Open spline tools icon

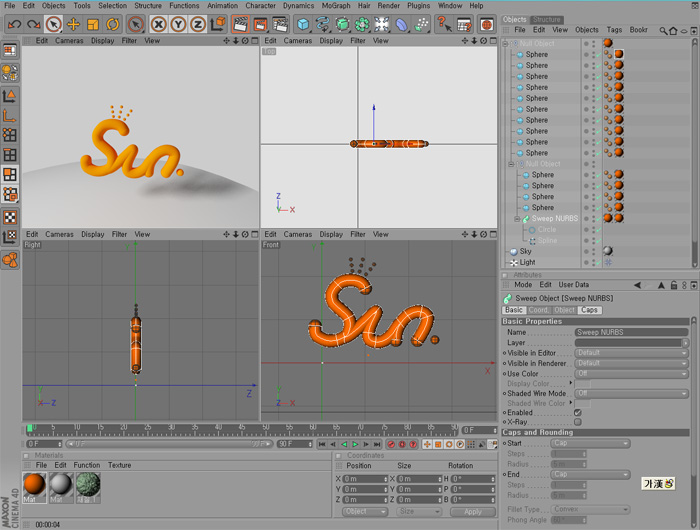pyautogui.click(x=322, y=24)
